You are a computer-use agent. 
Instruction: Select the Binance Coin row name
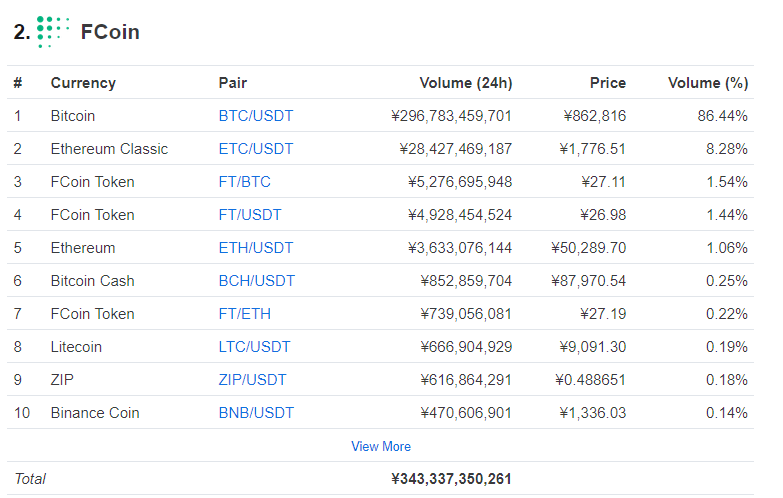coord(95,413)
